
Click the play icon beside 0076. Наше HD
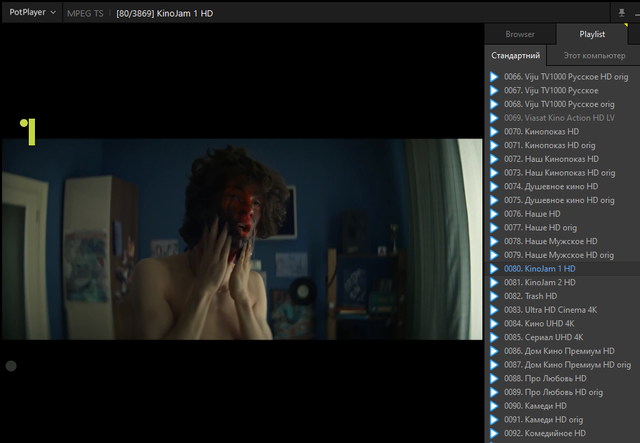click(494, 214)
